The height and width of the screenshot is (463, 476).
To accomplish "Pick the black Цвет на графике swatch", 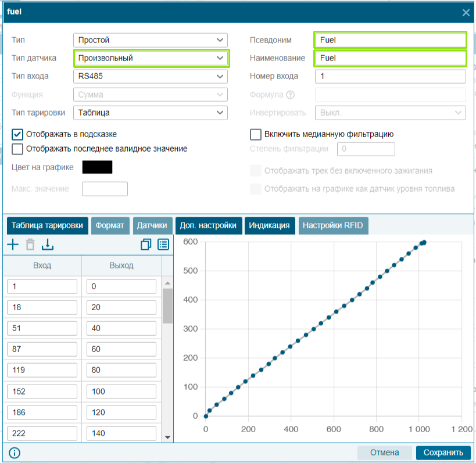I will [x=97, y=167].
